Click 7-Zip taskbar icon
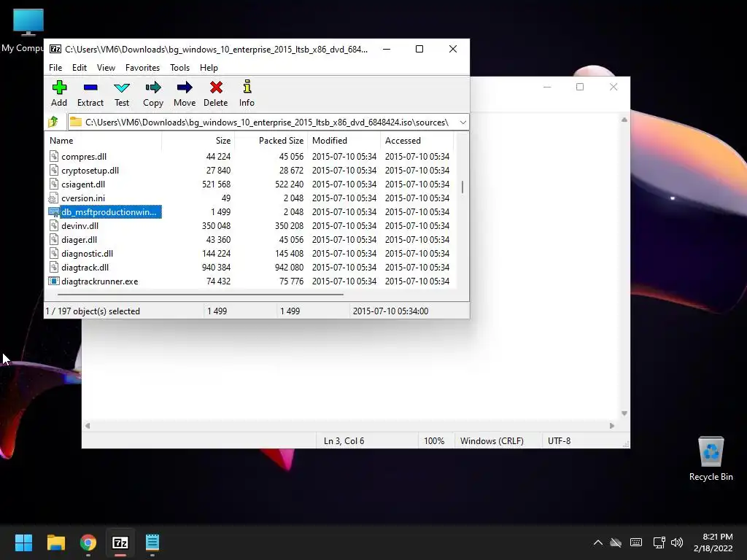 (x=120, y=542)
